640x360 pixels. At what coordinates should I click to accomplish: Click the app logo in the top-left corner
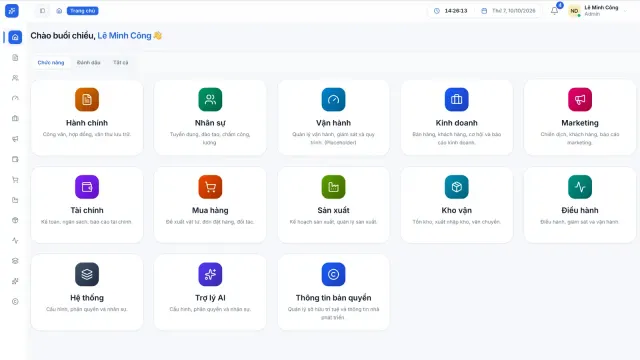[x=11, y=11]
